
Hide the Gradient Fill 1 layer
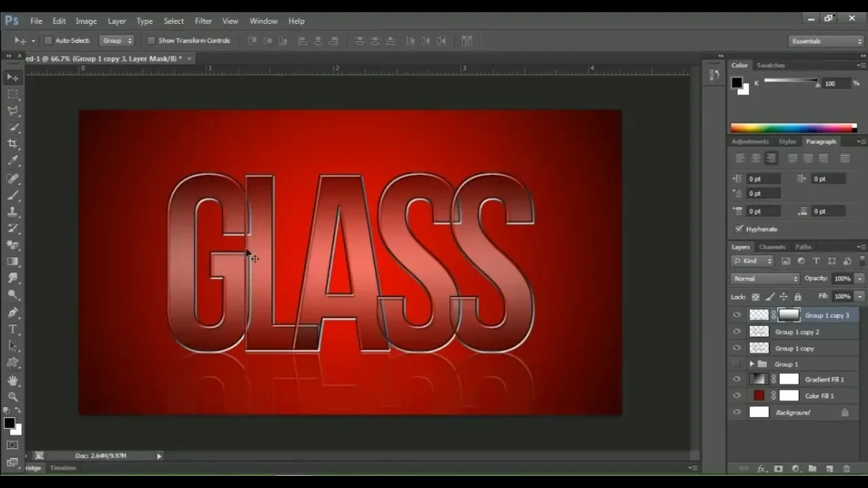point(737,380)
